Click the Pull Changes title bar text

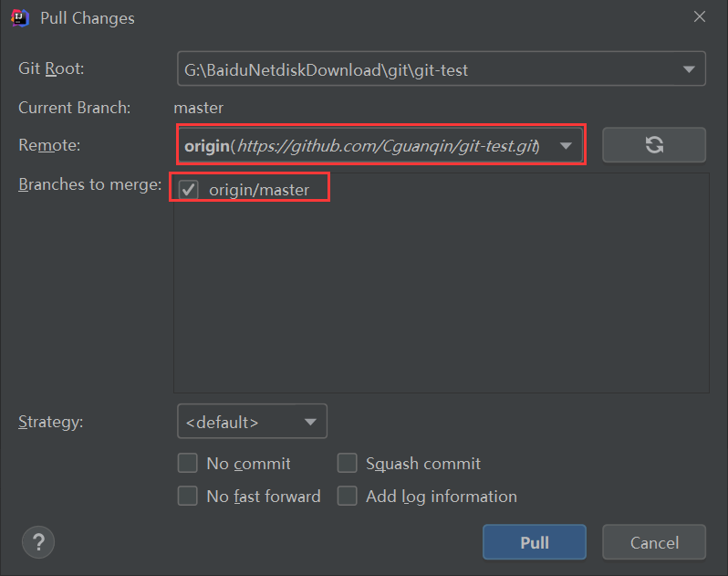coord(88,17)
